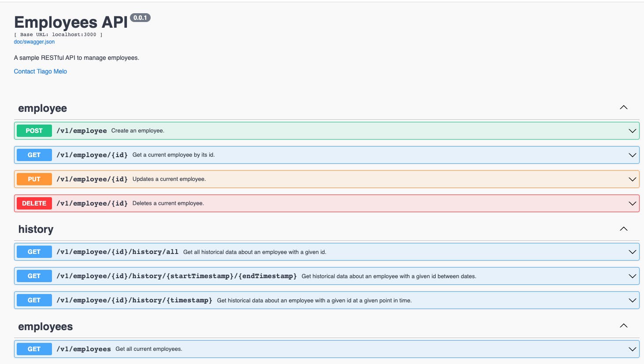Expand the POST /v1/employee arrow
Viewport: 644px width, 364px height.
click(x=632, y=131)
